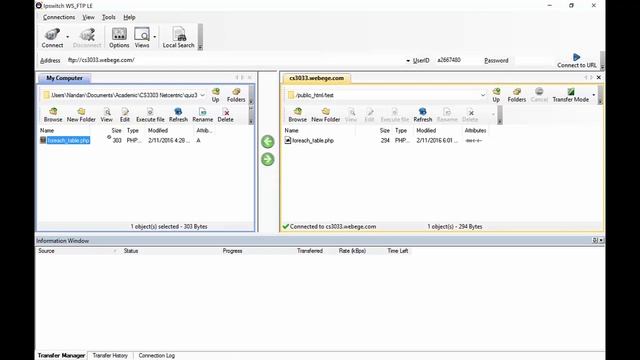
Task: Click the download left arrow button
Action: click(x=268, y=142)
